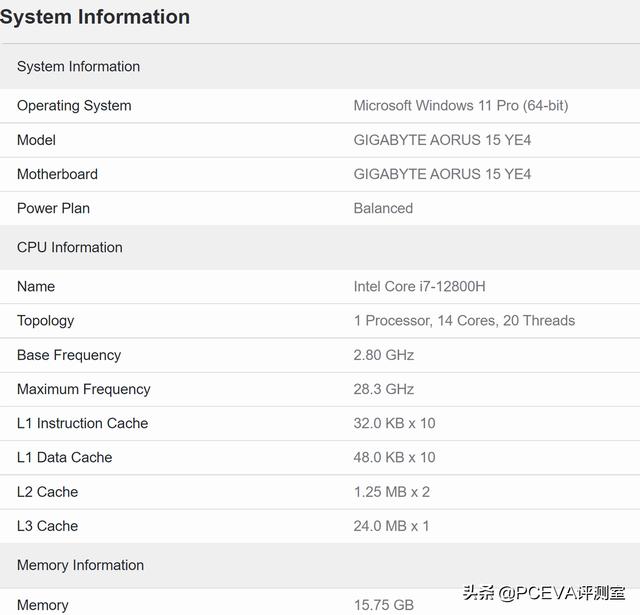Viewport: 640px width, 615px height.
Task: Select the Model value 'GIGABYTE AORUS 15 YE4'
Action: coord(442,140)
